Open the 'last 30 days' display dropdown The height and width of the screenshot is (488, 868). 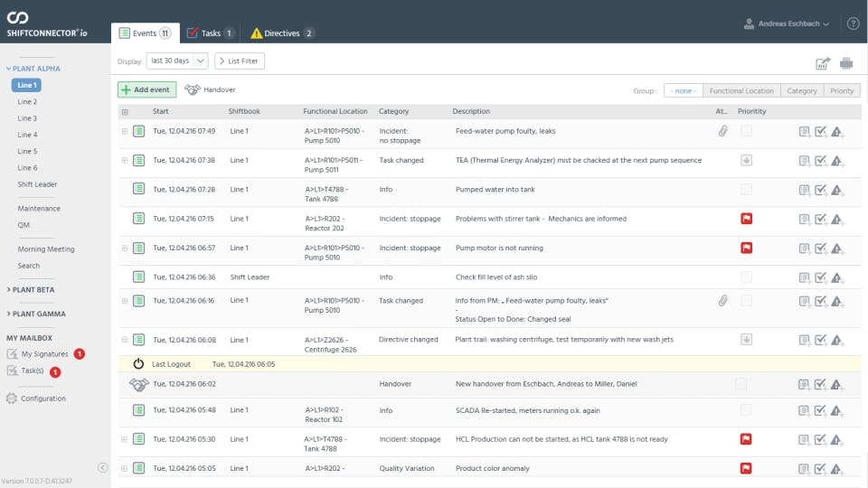coord(176,61)
